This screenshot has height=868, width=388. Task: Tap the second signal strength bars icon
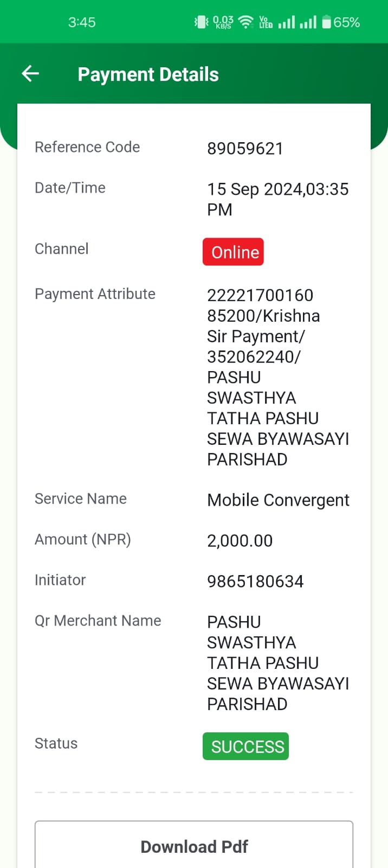[x=308, y=22]
